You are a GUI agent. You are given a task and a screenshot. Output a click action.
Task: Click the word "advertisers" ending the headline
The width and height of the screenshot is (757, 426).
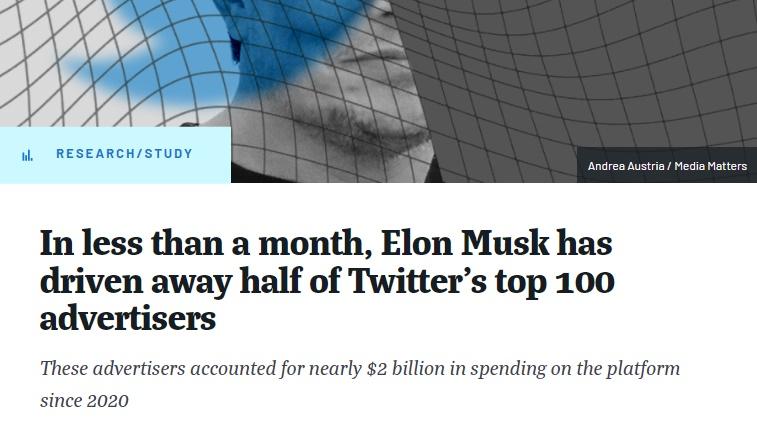click(128, 319)
